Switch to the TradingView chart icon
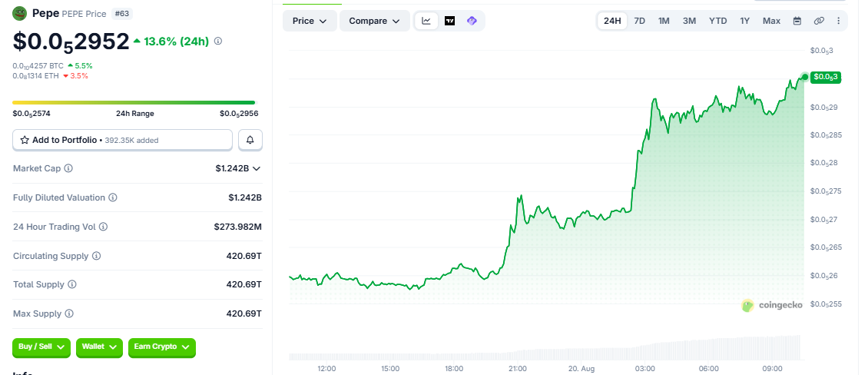This screenshot has width=868, height=375. coord(449,21)
